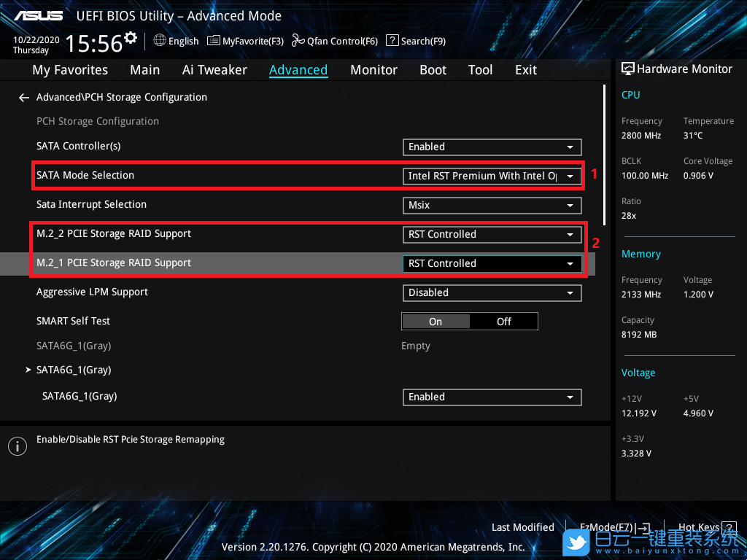Click the settings gear next to clock
This screenshot has width=747, height=560.
point(131,37)
